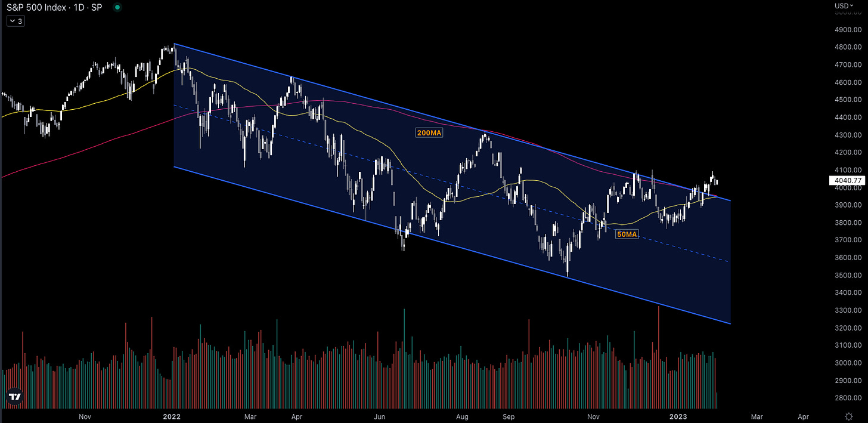868x423 pixels.
Task: Click the 3000.00 price axis label
Action: point(848,363)
